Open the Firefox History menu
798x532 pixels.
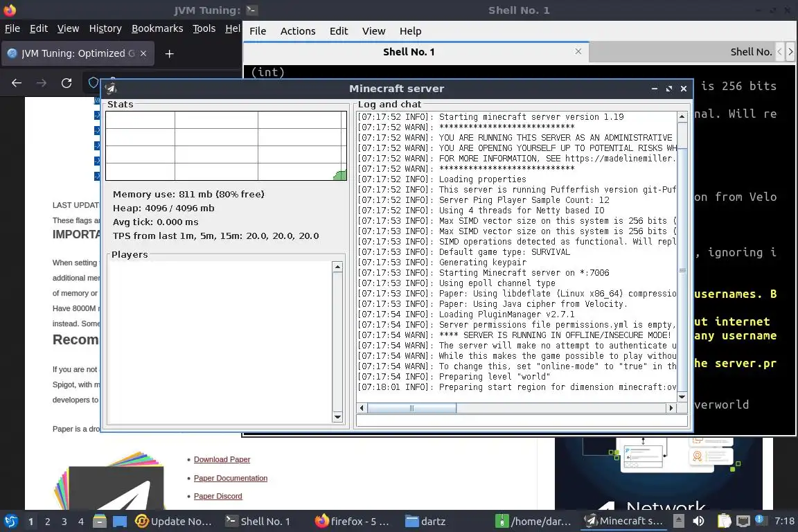[x=105, y=28]
